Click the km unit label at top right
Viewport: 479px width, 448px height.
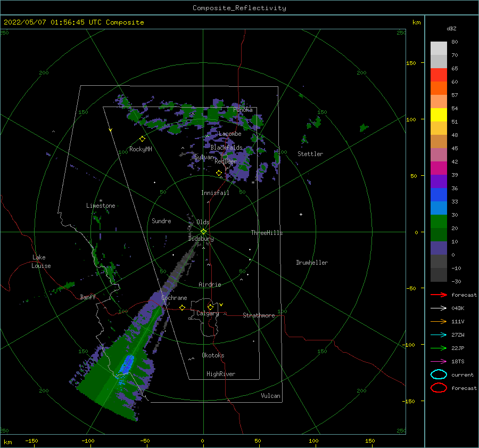pyautogui.click(x=416, y=22)
